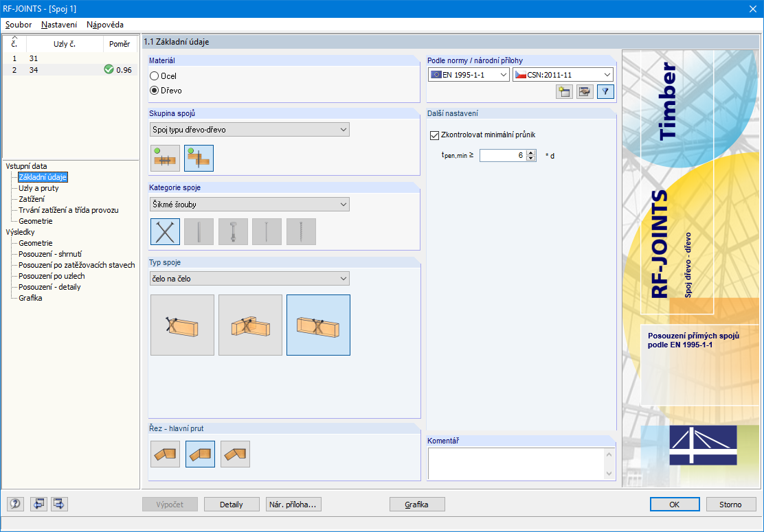Choose the dowel joint category icon
This screenshot has height=532, width=764.
point(199,232)
